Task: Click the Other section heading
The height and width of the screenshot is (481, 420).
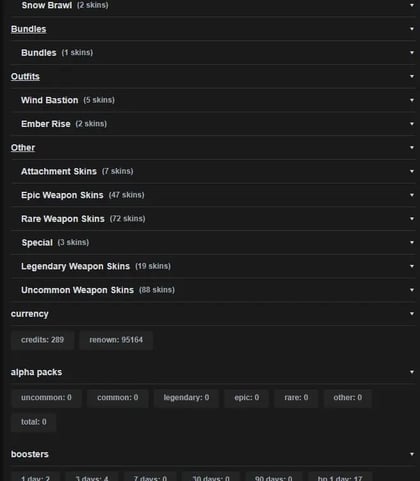Action: point(23,148)
